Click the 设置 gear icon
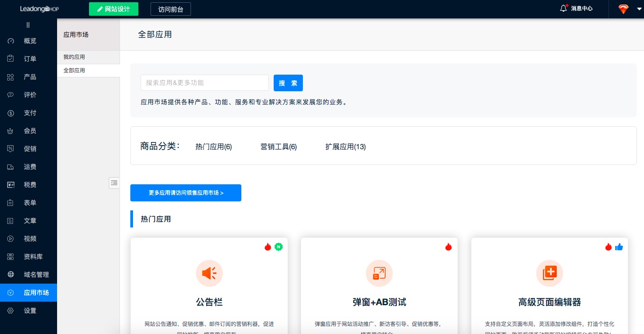644x334 pixels. click(x=11, y=311)
